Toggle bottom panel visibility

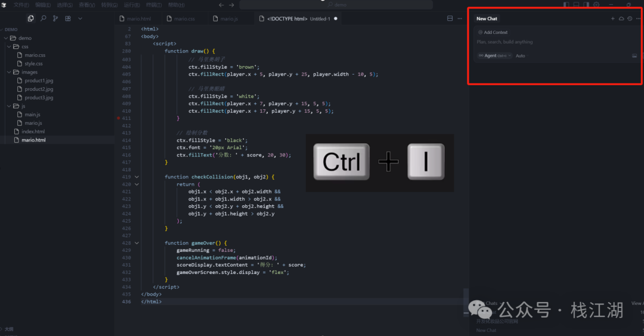coord(576,5)
